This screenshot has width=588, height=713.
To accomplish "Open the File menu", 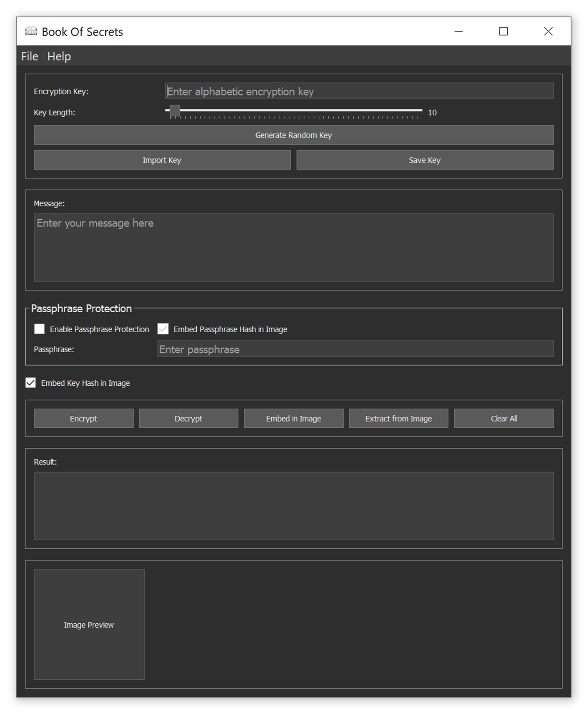I will (x=30, y=56).
